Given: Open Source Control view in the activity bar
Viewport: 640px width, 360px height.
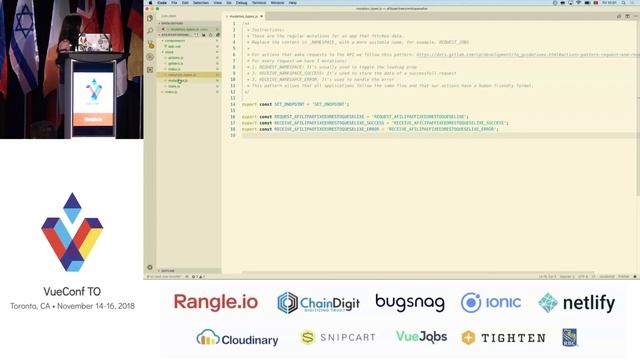Looking at the screenshot, I should click(150, 44).
